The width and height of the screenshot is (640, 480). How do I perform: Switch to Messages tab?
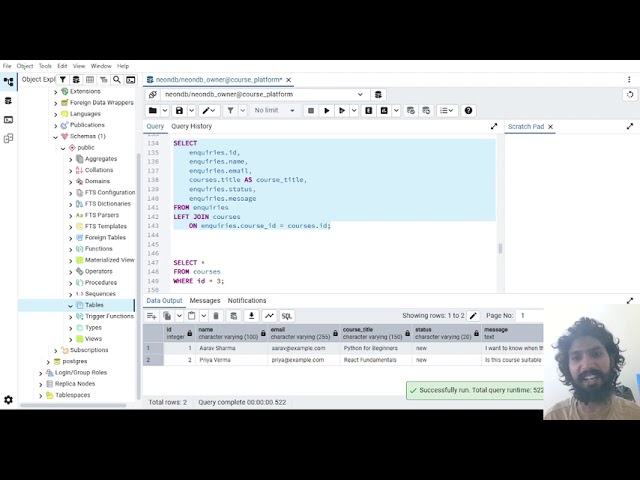[205, 301]
